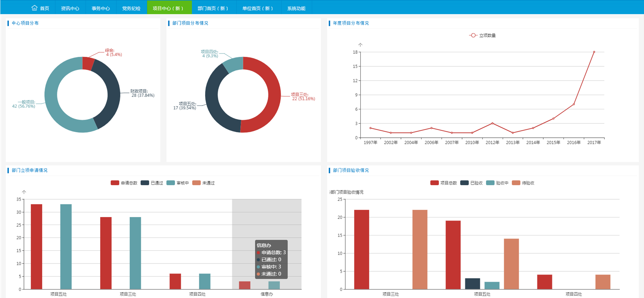Image resolution: width=644 pixels, height=298 pixels.
Task: Toggle the 验收中 legend series
Action: 497,183
